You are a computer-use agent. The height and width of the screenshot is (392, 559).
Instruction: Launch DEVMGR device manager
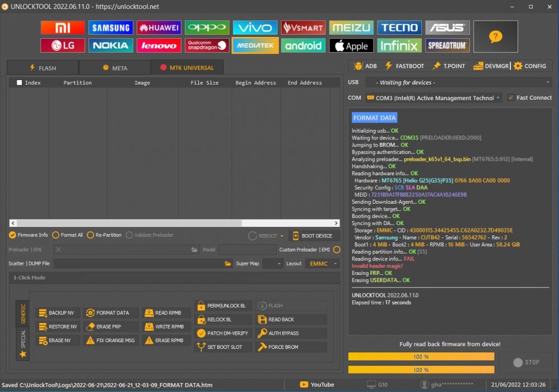click(491, 66)
